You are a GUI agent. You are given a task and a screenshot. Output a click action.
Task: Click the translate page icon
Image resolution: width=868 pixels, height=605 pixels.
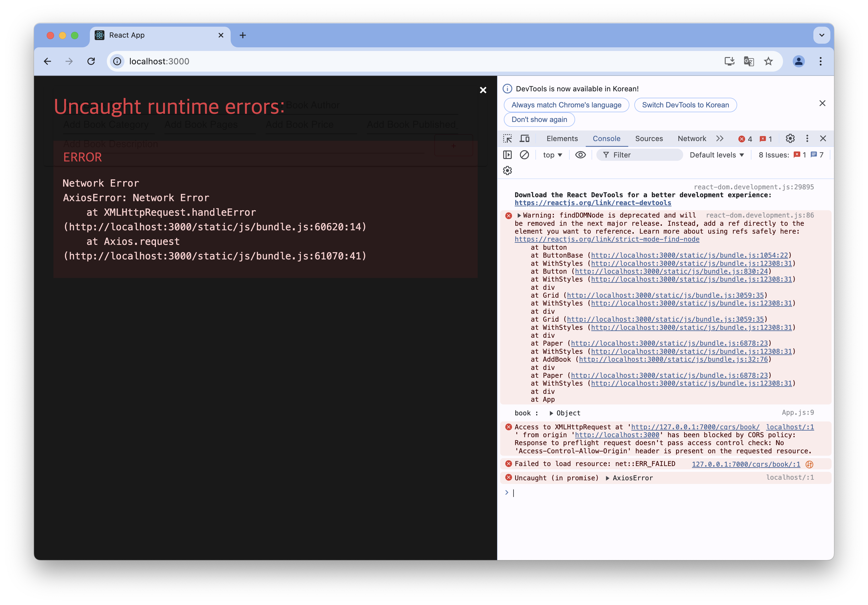point(748,61)
